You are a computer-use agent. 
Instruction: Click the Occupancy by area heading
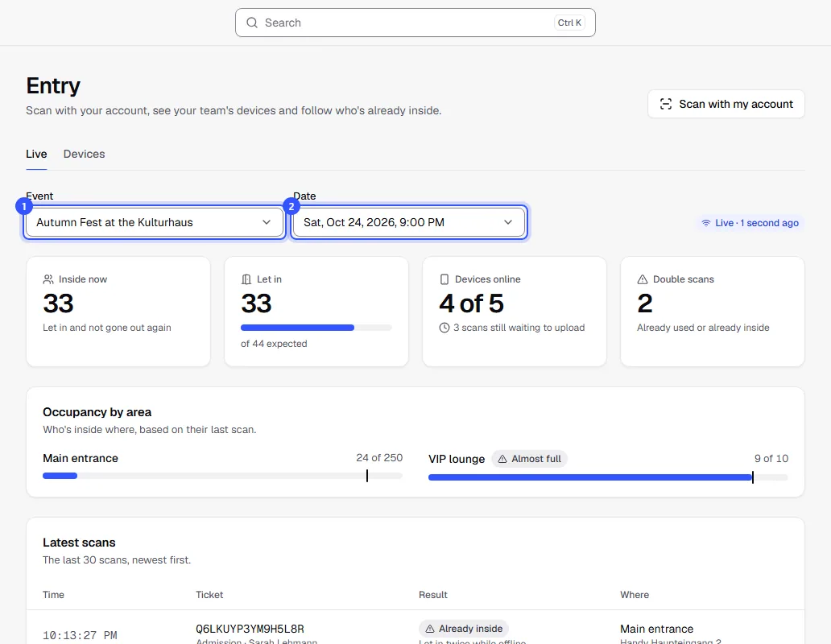click(97, 412)
